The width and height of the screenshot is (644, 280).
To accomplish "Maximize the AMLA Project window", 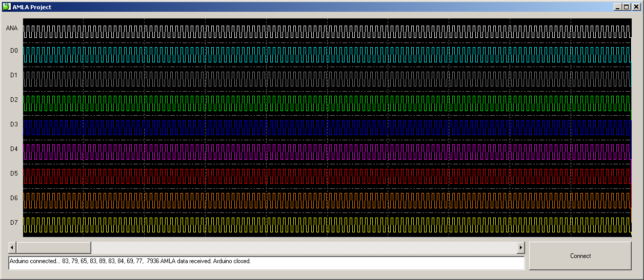I will pyautogui.click(x=627, y=7).
